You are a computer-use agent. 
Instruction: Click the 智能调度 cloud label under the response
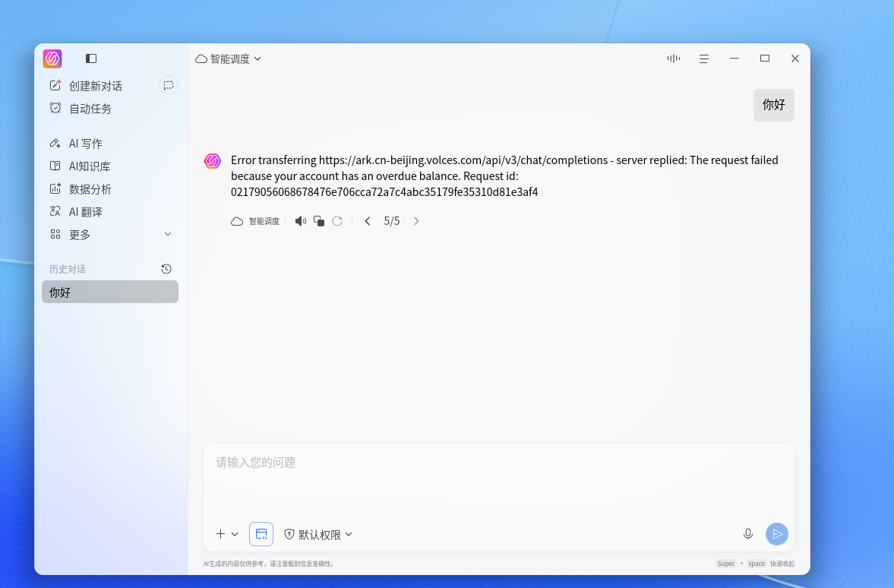255,221
